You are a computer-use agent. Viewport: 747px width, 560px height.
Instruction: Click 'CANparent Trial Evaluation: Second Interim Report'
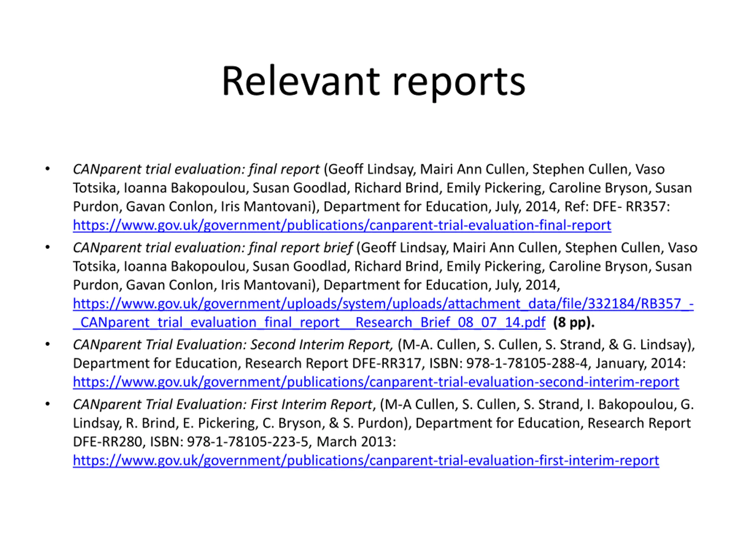click(x=233, y=345)
